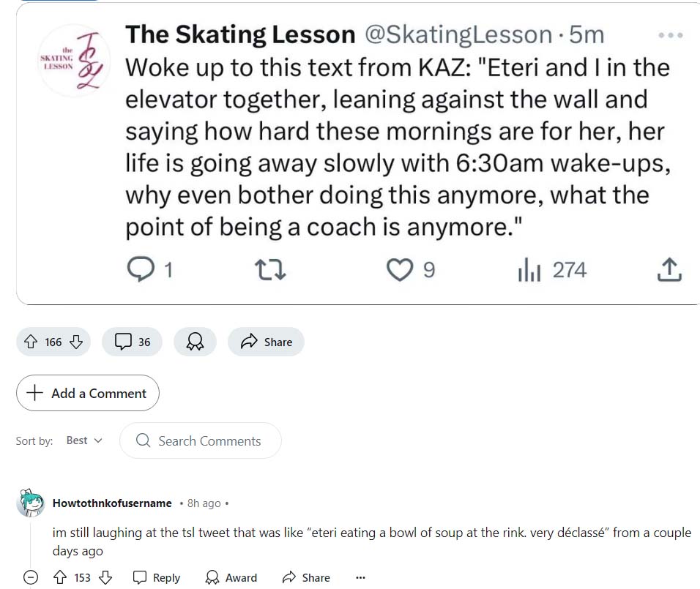Share the Reddit post
Image resolution: width=700 pixels, height=589 pixels.
click(266, 342)
